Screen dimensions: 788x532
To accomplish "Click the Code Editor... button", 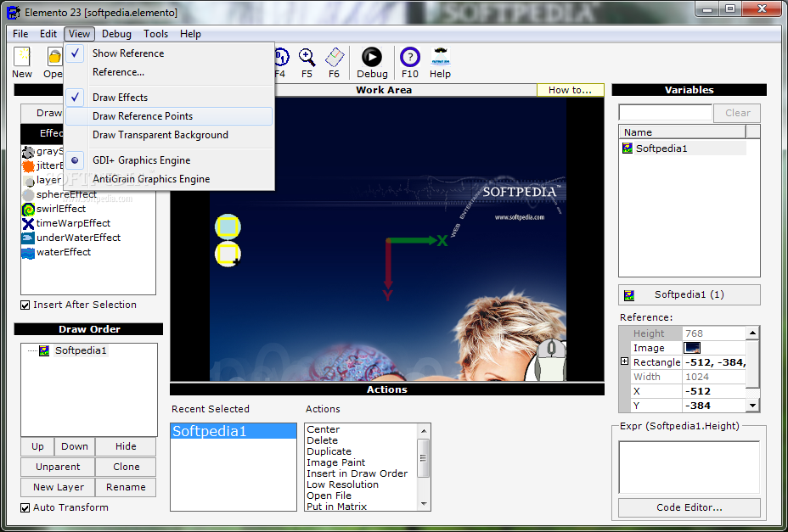I will pyautogui.click(x=689, y=508).
